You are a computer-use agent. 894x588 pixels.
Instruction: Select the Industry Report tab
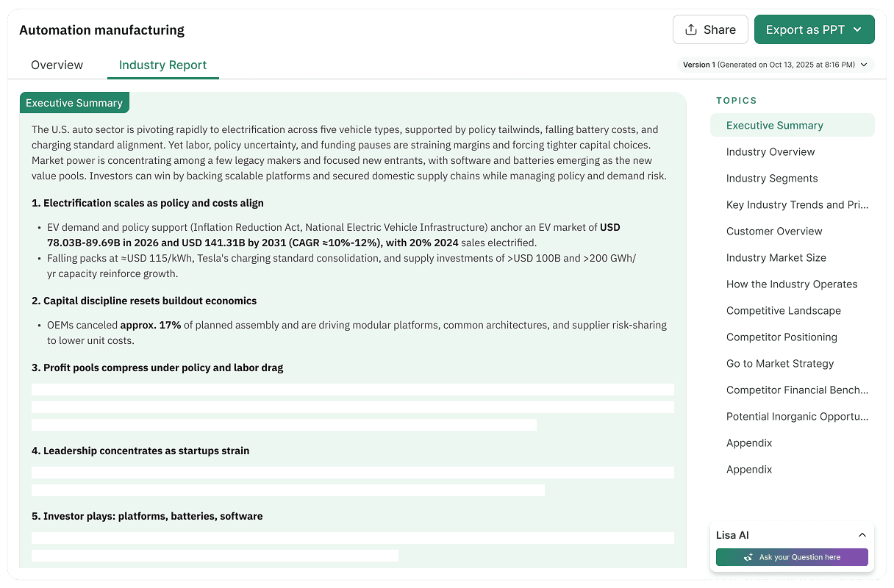(x=163, y=65)
